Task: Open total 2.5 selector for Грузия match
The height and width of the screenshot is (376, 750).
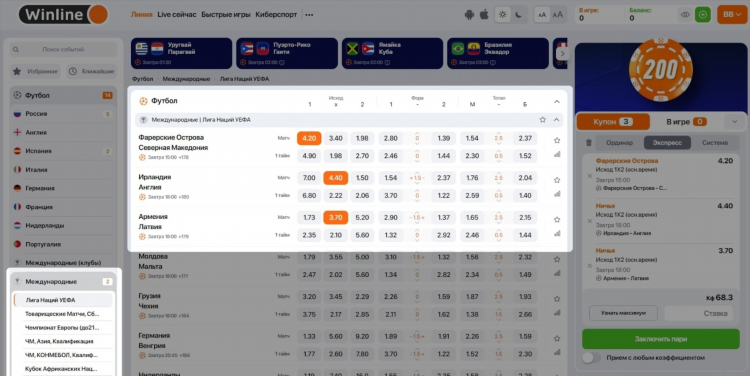Action: [498, 297]
